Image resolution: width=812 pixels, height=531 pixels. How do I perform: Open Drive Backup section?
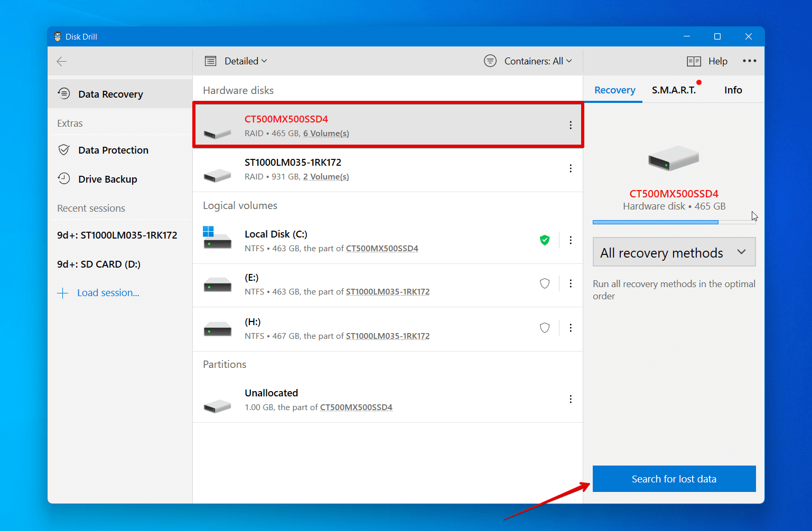[120, 179]
